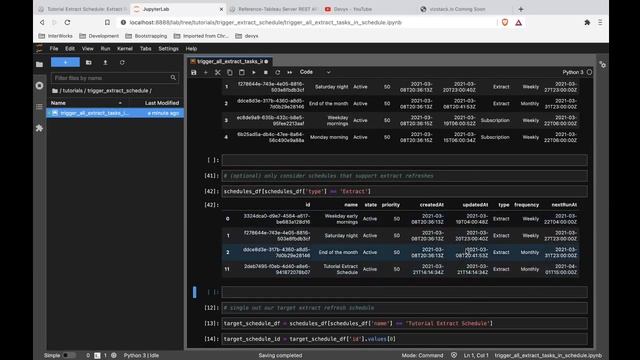Viewport: 640px width, 360px height.
Task: Open the View menu in JupyterLab
Action: (x=87, y=49)
